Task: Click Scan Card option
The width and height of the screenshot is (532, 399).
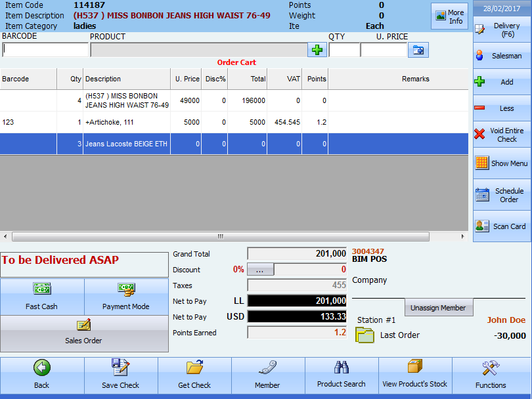Action: [502, 226]
